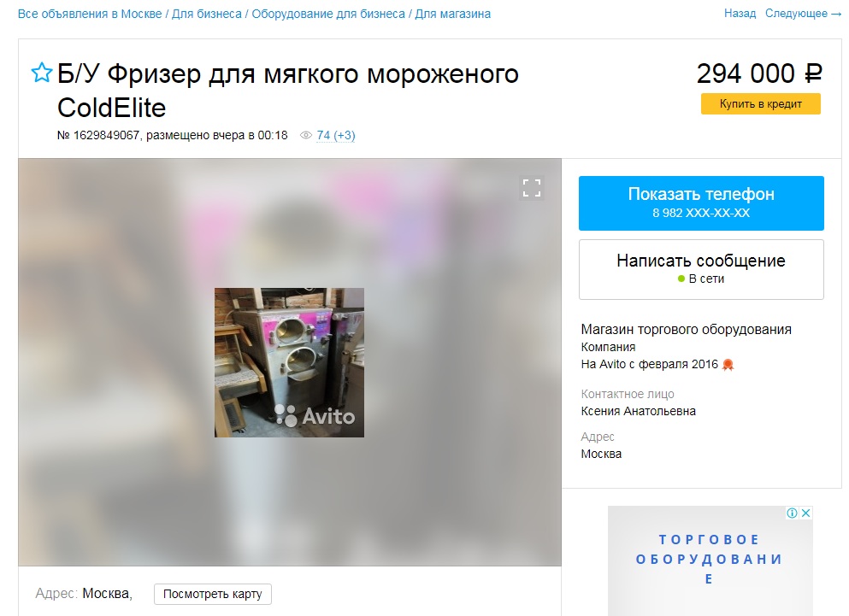Click the eye views counter icon
Screen dimensions: 849x616
coord(306,135)
